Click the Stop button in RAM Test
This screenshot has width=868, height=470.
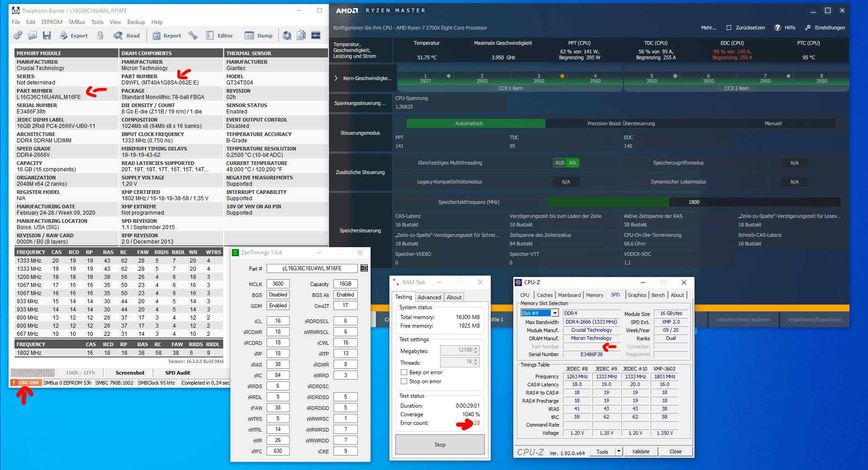(440, 445)
